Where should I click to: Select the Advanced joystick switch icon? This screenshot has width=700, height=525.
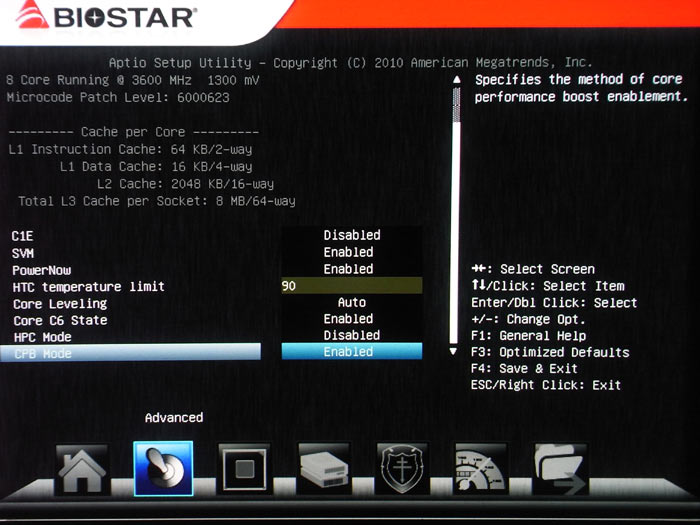pos(163,469)
